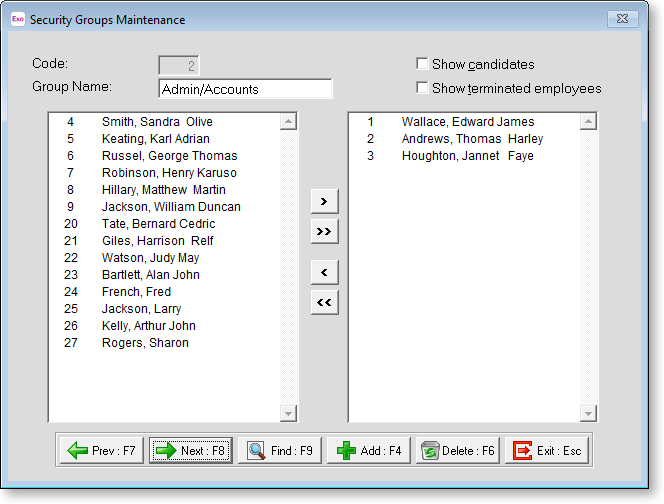Image resolution: width=664 pixels, height=504 pixels.
Task: Exit the window via Exit : Esc
Action: tap(546, 451)
